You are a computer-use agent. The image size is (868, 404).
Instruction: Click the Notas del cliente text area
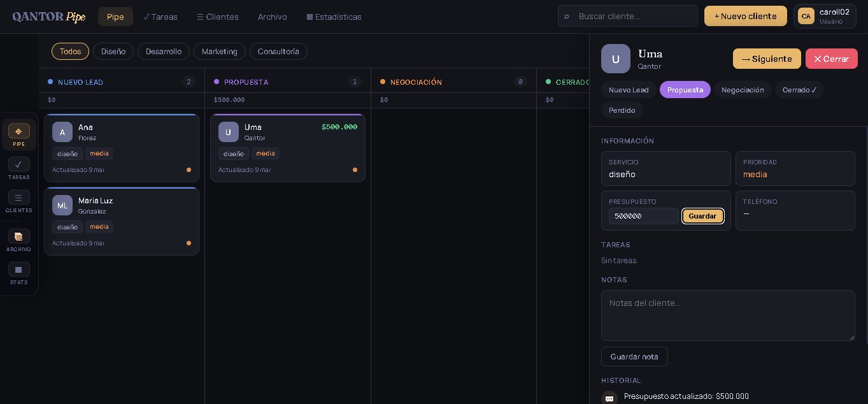727,315
